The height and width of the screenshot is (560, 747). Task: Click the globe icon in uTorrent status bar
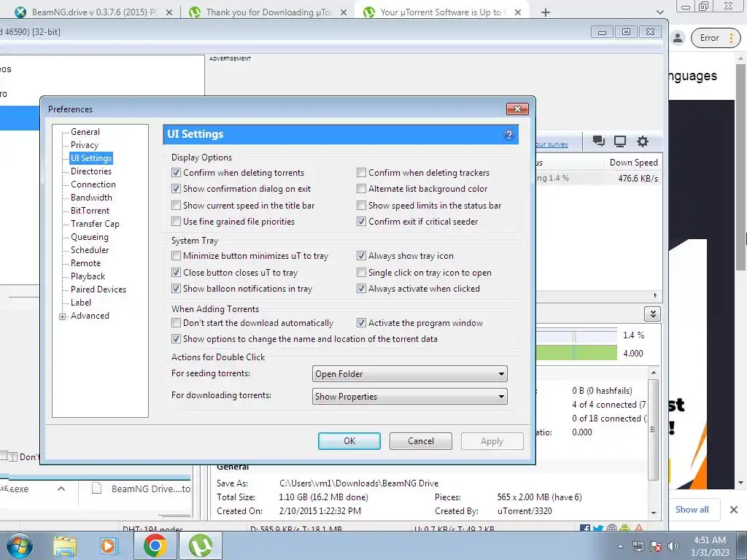[612, 528]
